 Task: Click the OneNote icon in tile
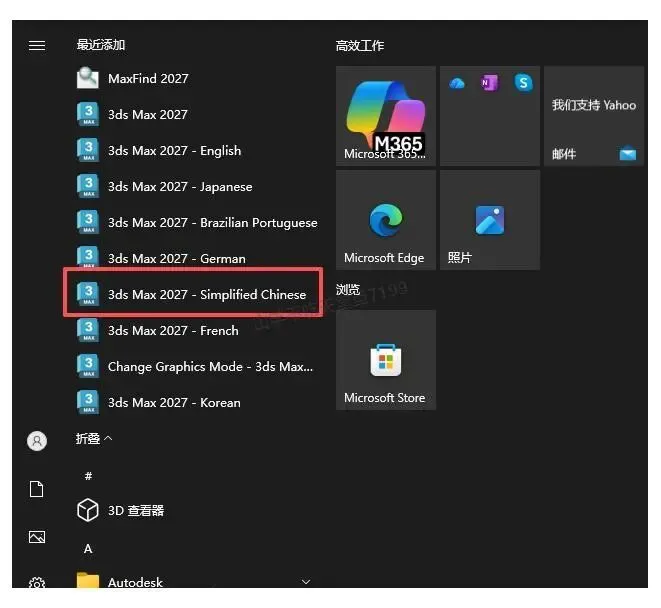point(489,83)
